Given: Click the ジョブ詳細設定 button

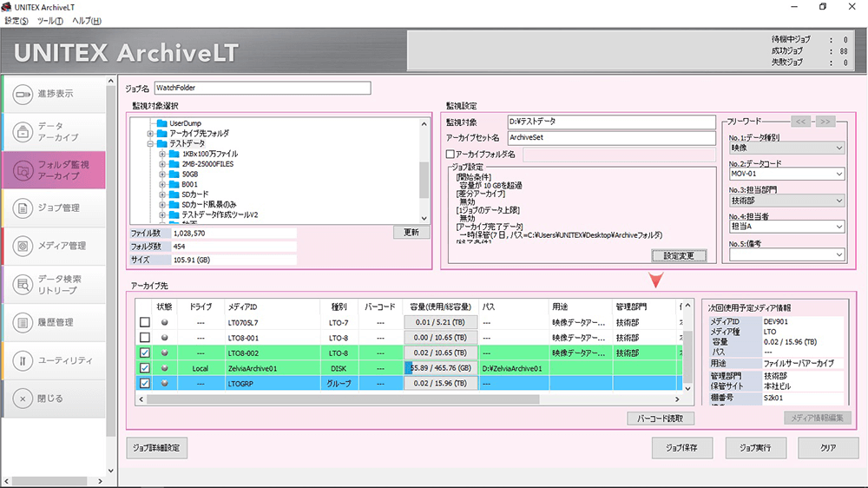Looking at the screenshot, I should pos(156,448).
